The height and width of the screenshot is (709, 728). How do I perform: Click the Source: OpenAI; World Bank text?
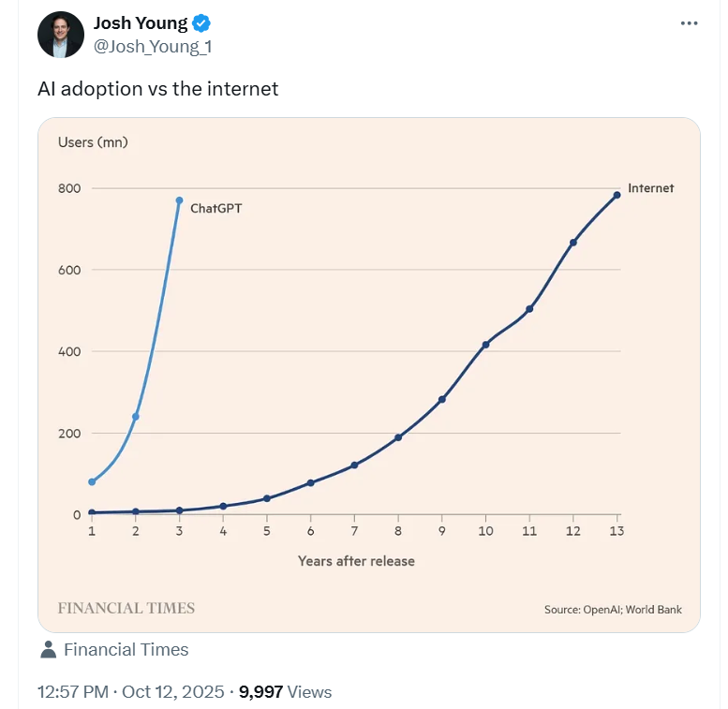[613, 610]
